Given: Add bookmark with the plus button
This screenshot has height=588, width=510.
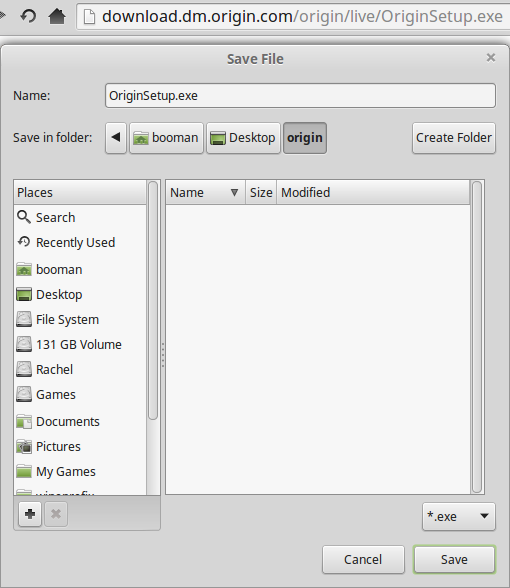Looking at the screenshot, I should (30, 513).
